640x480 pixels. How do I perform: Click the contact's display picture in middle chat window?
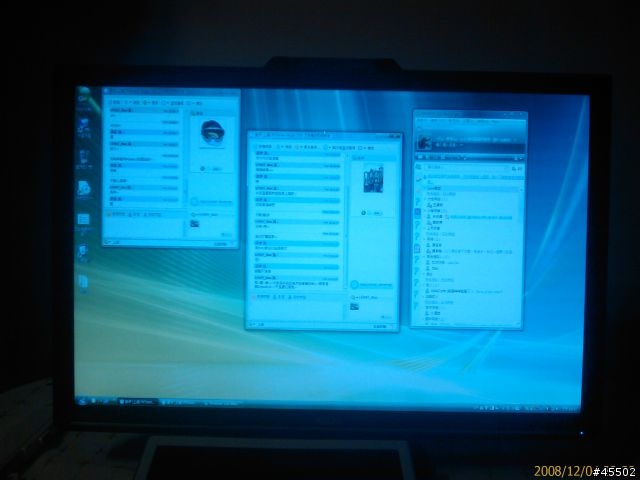[373, 179]
